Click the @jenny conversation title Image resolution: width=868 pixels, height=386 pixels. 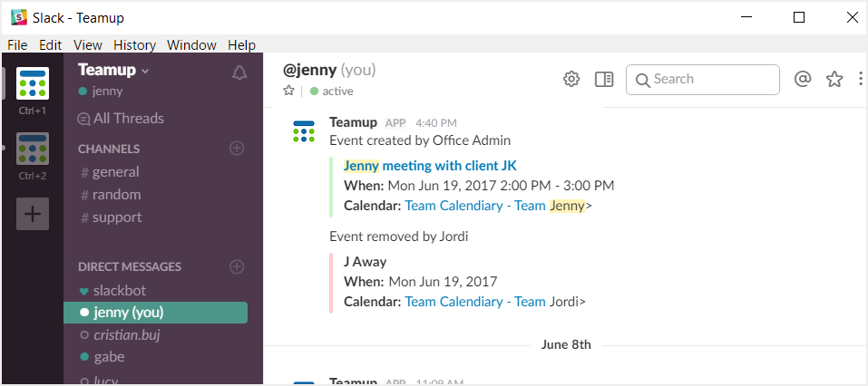click(x=309, y=71)
